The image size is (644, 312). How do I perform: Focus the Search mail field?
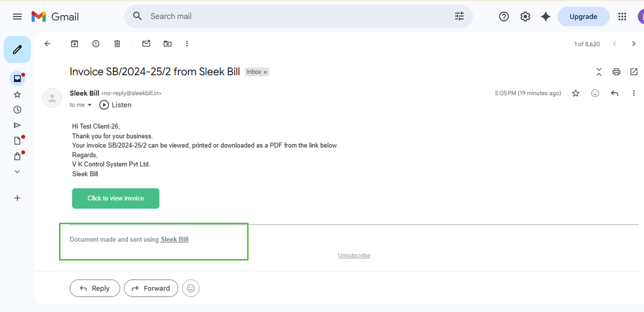click(298, 16)
